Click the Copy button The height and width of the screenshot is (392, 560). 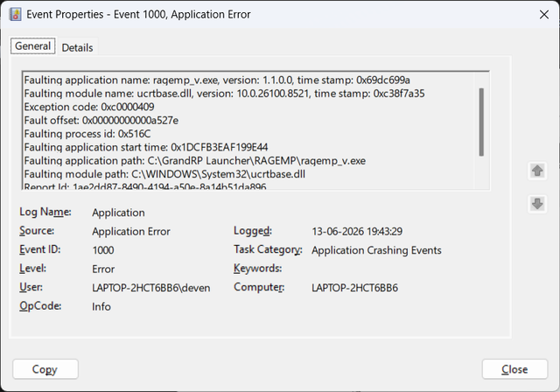coord(45,369)
